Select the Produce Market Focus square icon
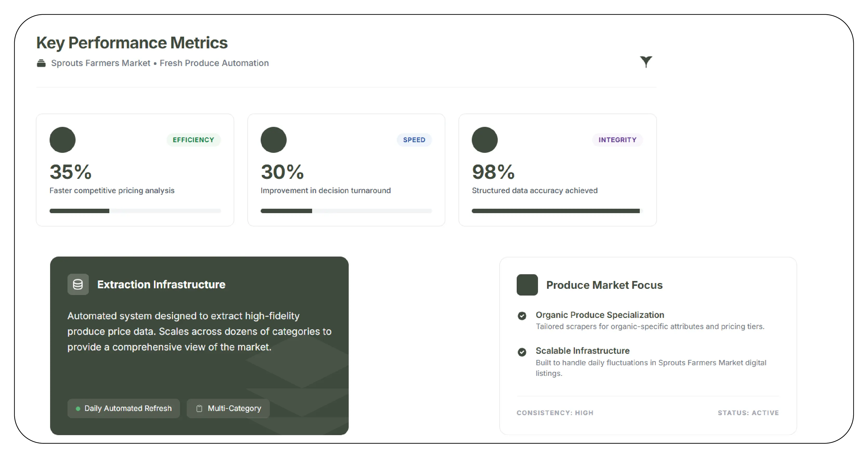 [527, 285]
